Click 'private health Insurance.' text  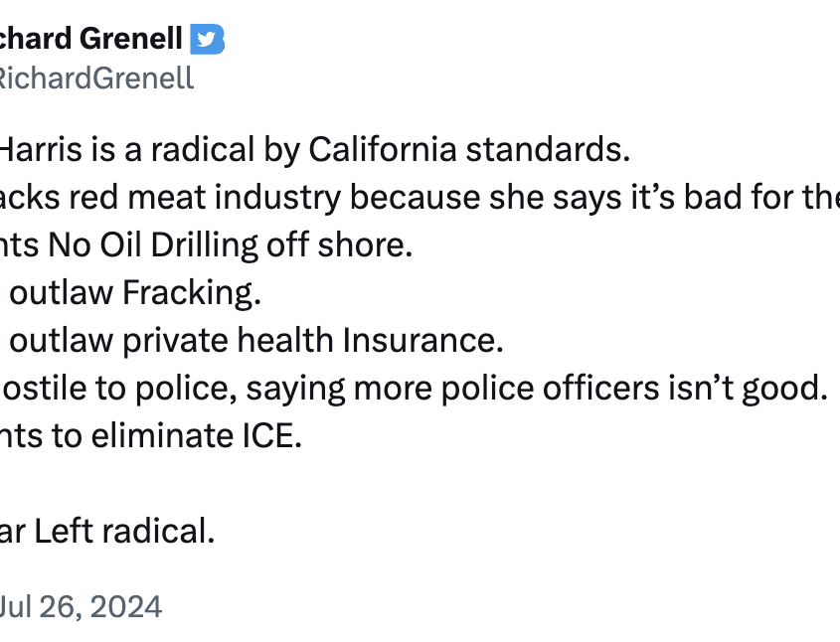(x=313, y=341)
